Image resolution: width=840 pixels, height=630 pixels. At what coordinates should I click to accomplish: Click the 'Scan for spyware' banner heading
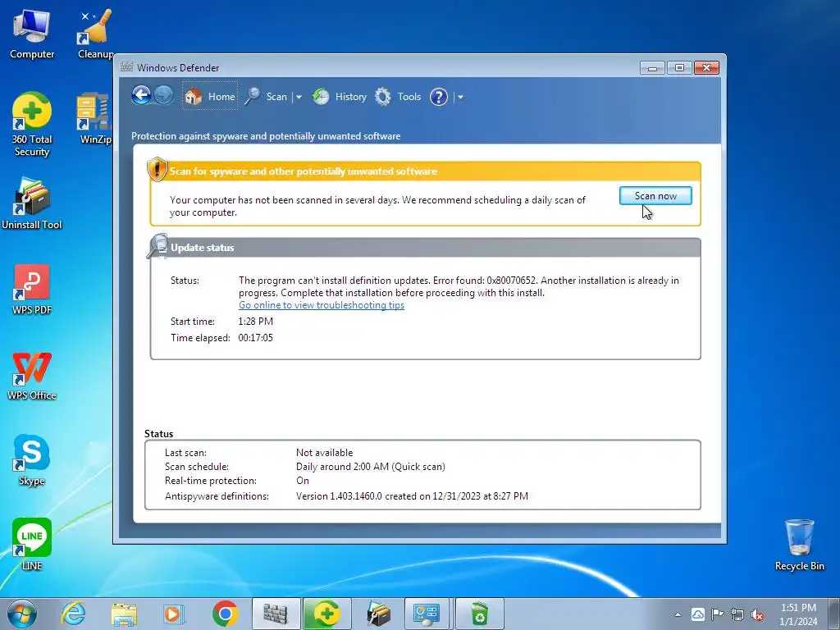304,171
